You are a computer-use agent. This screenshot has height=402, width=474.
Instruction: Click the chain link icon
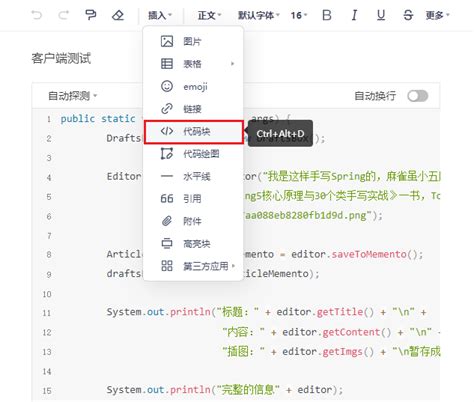click(x=167, y=109)
